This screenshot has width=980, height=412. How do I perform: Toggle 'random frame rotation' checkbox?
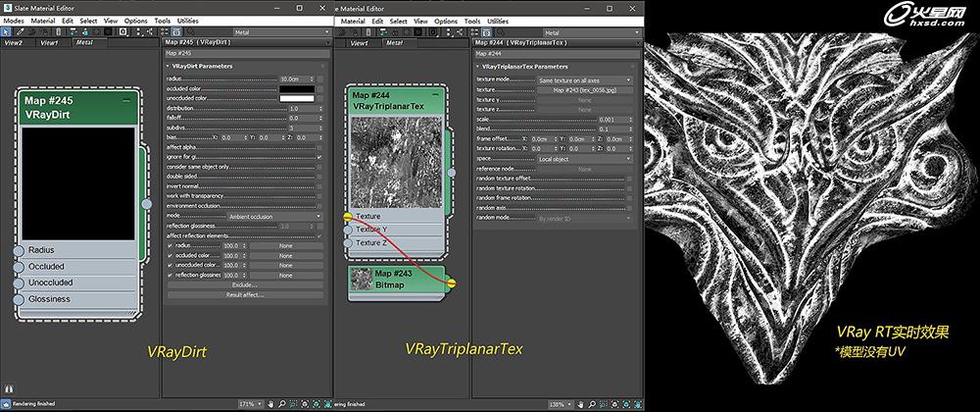[x=629, y=198]
